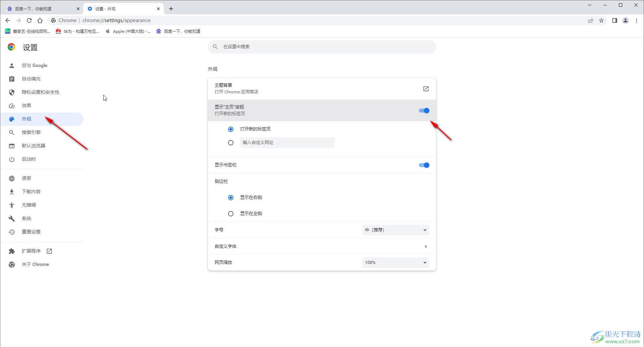Open 您与 Google settings section
Image resolution: width=644 pixels, height=347 pixels.
coord(42,65)
